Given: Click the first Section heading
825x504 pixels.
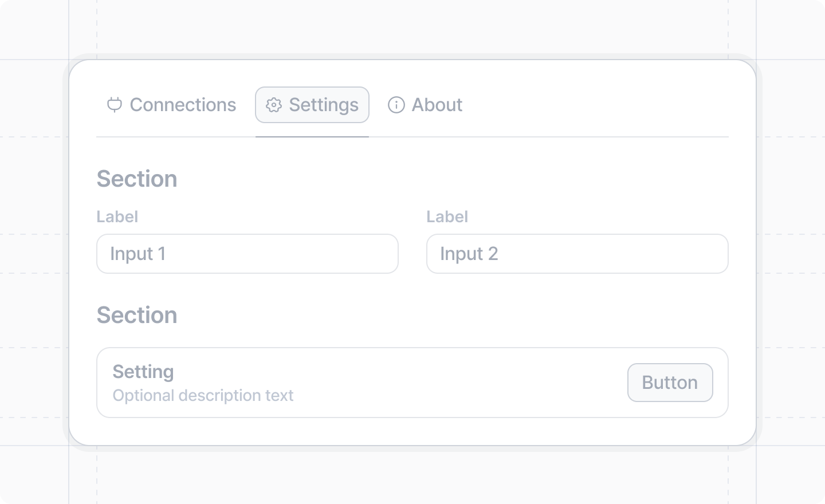Looking at the screenshot, I should coord(137,179).
